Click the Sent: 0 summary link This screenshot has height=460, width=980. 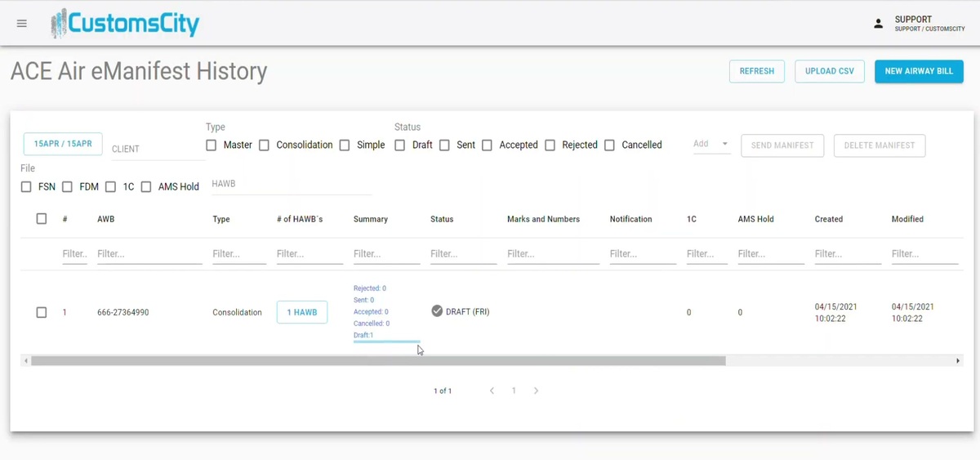(x=363, y=300)
